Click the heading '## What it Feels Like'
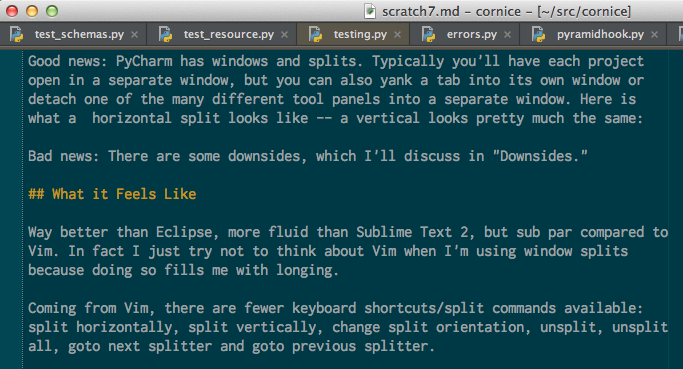The height and width of the screenshot is (369, 683). point(112,194)
